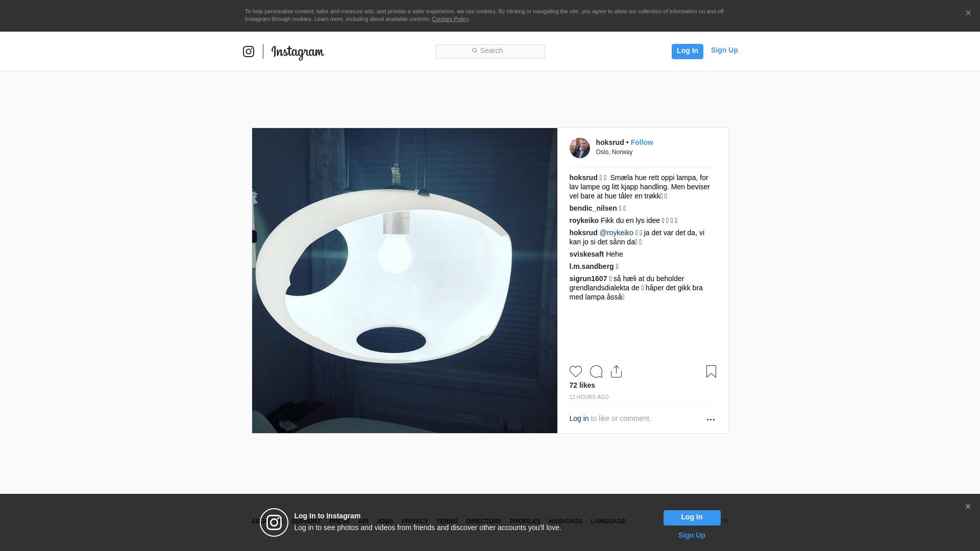The width and height of the screenshot is (980, 551).
Task: Follow the hoksrud account
Action: coord(642,142)
